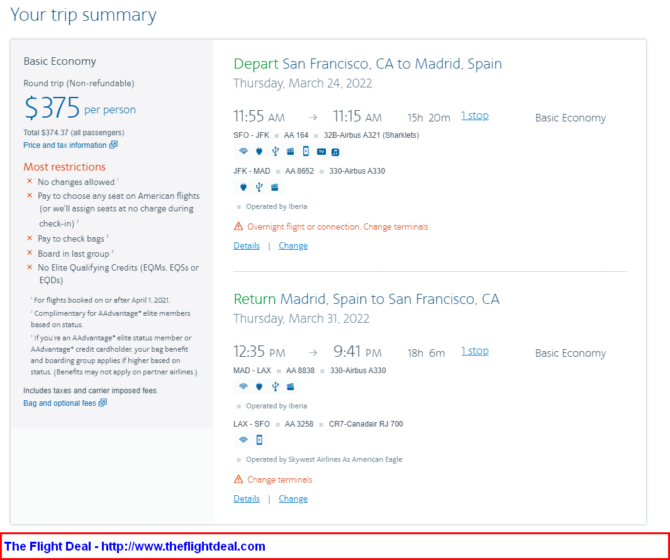
Task: Click the music icon for flight AA 164
Action: 335,152
